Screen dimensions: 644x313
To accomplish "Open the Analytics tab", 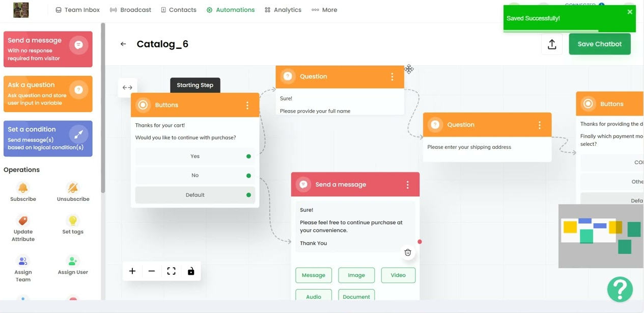I will pyautogui.click(x=283, y=10).
